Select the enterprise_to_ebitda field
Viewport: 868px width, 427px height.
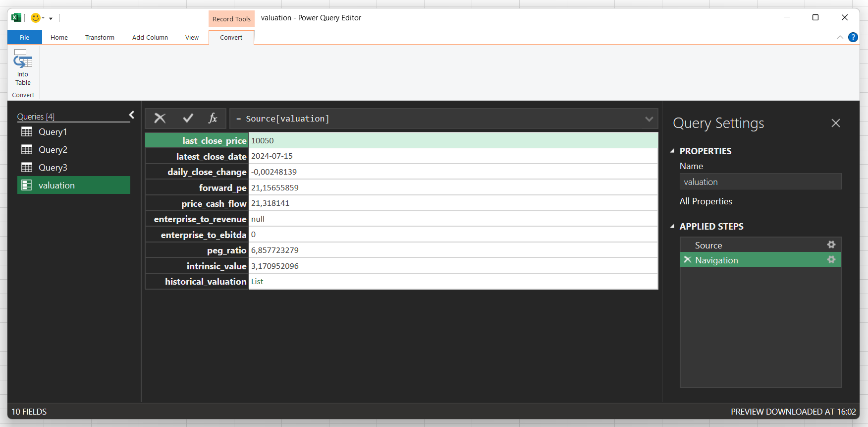click(197, 235)
